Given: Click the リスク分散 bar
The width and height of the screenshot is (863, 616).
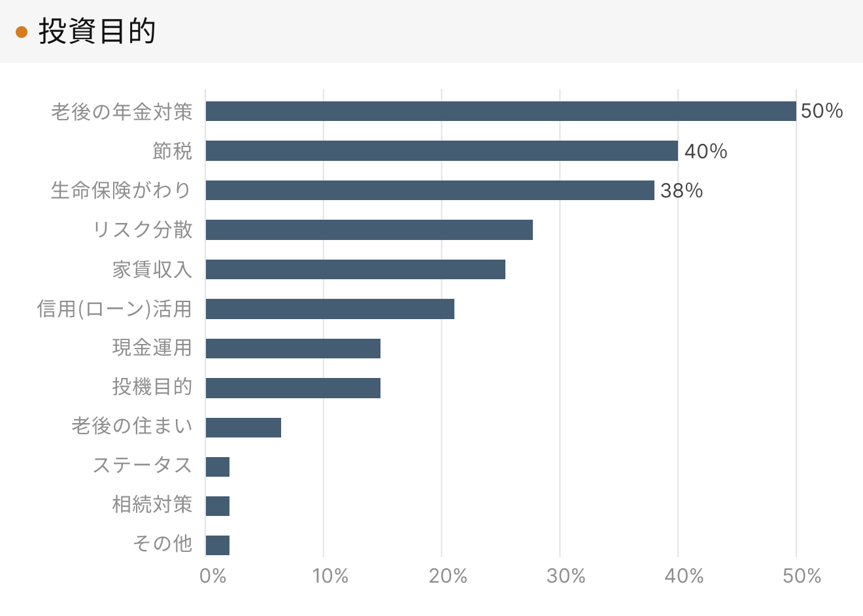Looking at the screenshot, I should coord(369,230).
